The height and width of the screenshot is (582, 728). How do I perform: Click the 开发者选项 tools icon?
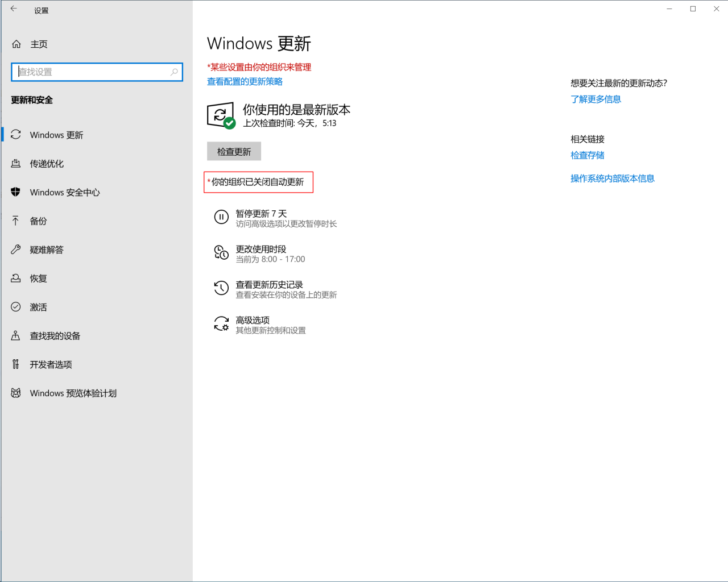(x=16, y=364)
